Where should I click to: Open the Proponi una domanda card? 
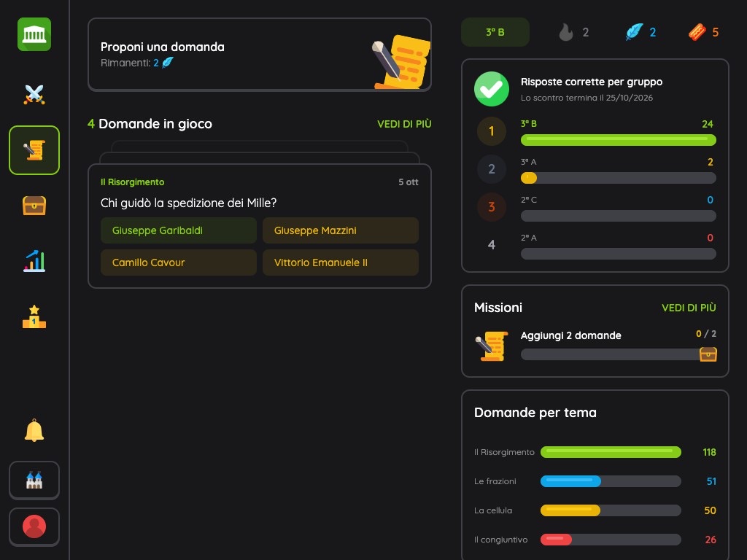pos(260,54)
